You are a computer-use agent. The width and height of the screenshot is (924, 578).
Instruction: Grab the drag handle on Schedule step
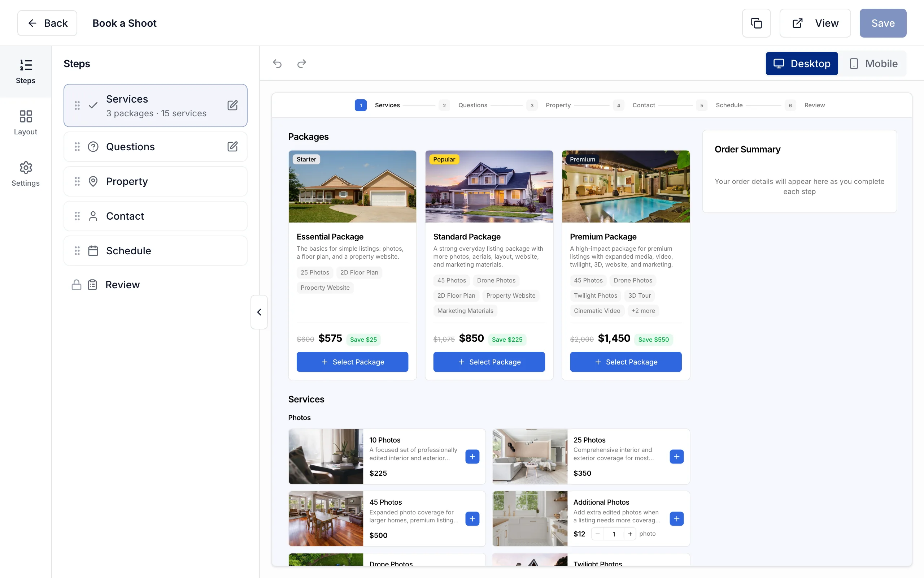click(77, 251)
